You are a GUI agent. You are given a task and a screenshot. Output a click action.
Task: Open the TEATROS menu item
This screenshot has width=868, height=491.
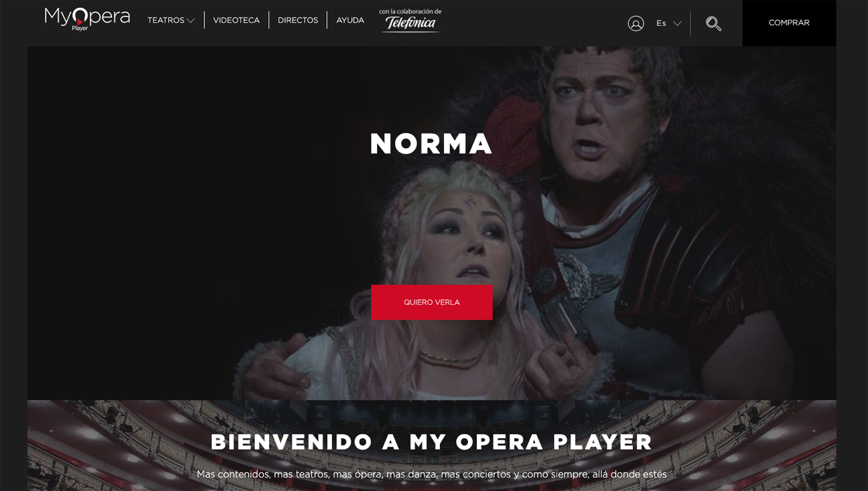[x=166, y=21]
